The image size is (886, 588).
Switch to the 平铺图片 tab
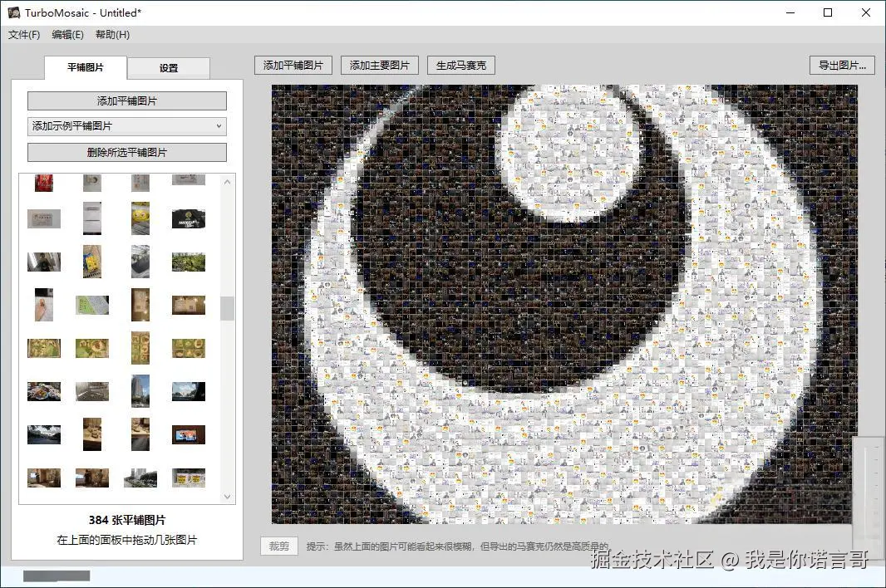pyautogui.click(x=86, y=68)
